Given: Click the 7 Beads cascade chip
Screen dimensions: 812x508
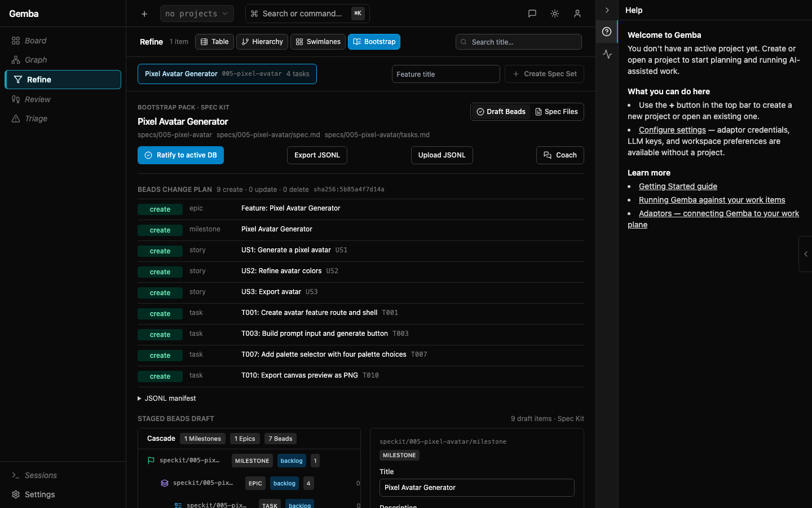Looking at the screenshot, I should 280,439.
